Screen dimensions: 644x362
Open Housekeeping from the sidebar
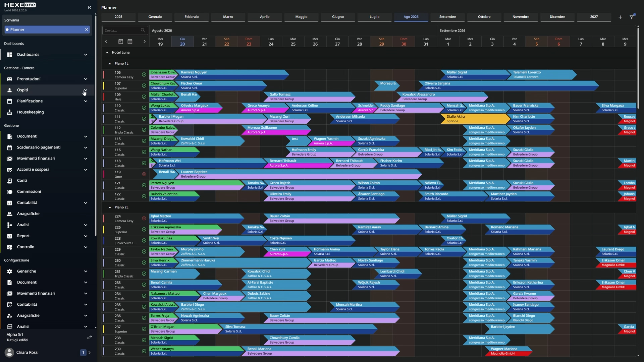[30, 112]
